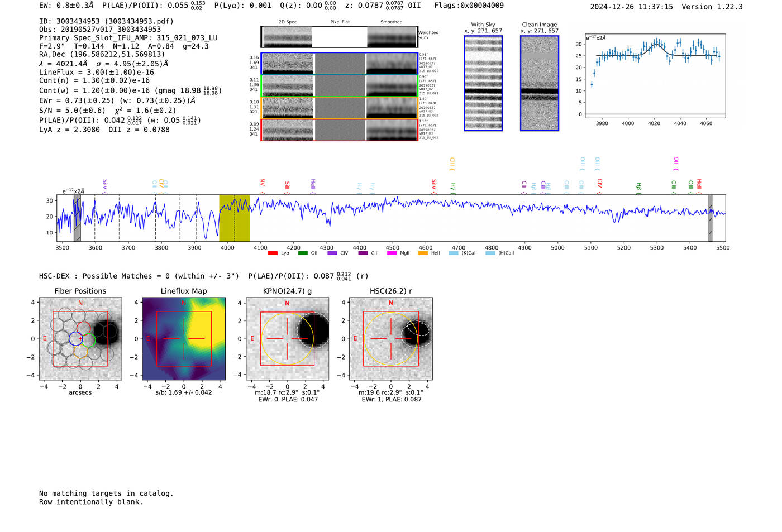Click the RA,Dec coordinates line

tap(102, 55)
